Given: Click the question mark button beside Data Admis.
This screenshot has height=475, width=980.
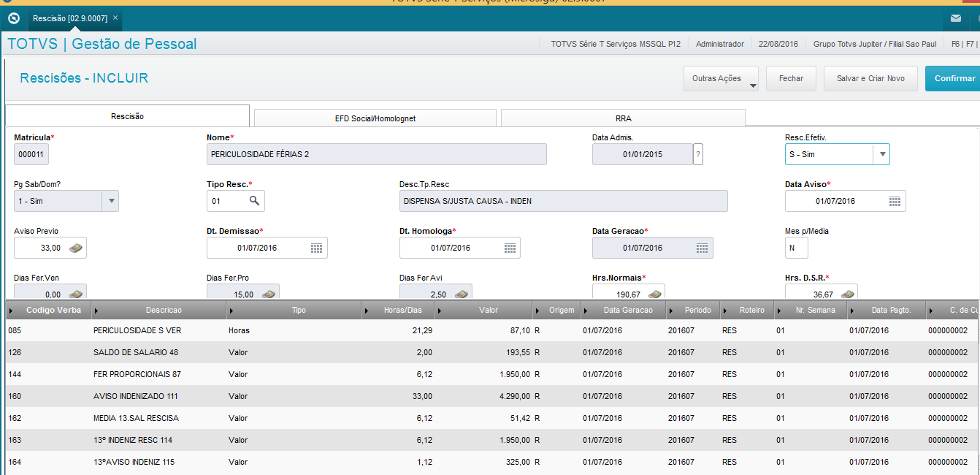Looking at the screenshot, I should coord(698,154).
